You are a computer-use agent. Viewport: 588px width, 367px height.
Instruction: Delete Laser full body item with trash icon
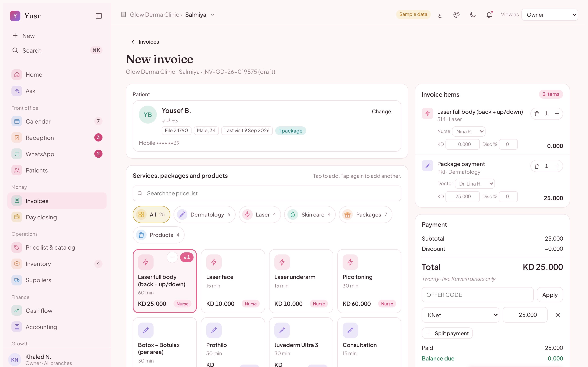click(x=537, y=114)
